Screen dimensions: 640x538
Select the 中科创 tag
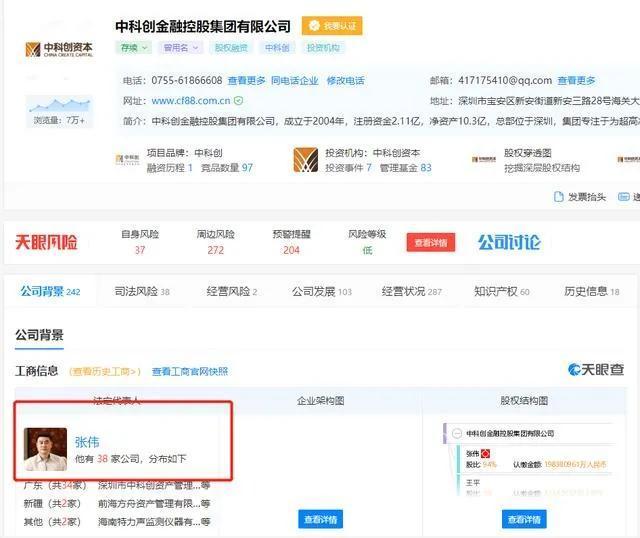(277, 48)
